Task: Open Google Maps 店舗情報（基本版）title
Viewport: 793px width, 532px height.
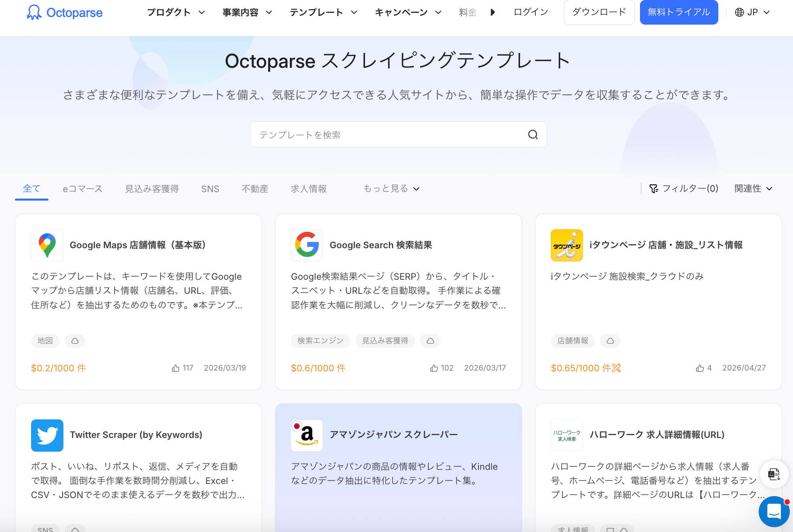Action: coord(138,245)
